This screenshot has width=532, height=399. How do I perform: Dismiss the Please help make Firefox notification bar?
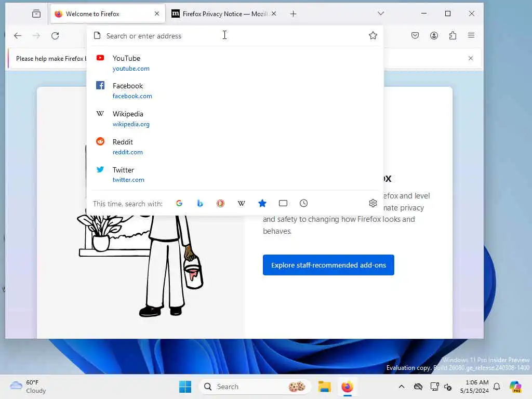(471, 58)
